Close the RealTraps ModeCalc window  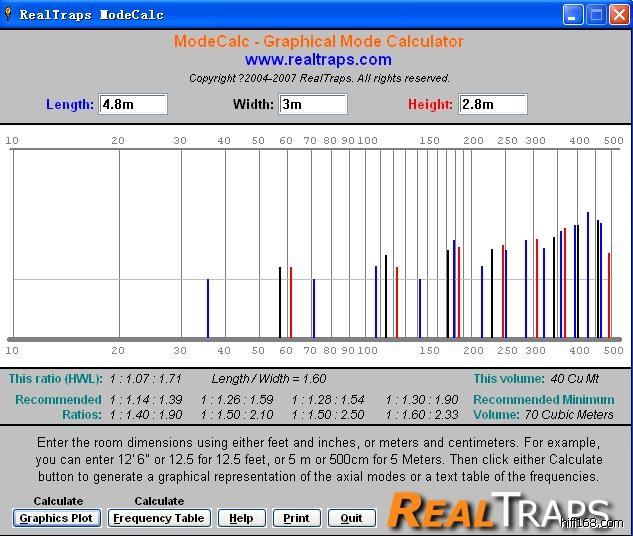coord(619,15)
